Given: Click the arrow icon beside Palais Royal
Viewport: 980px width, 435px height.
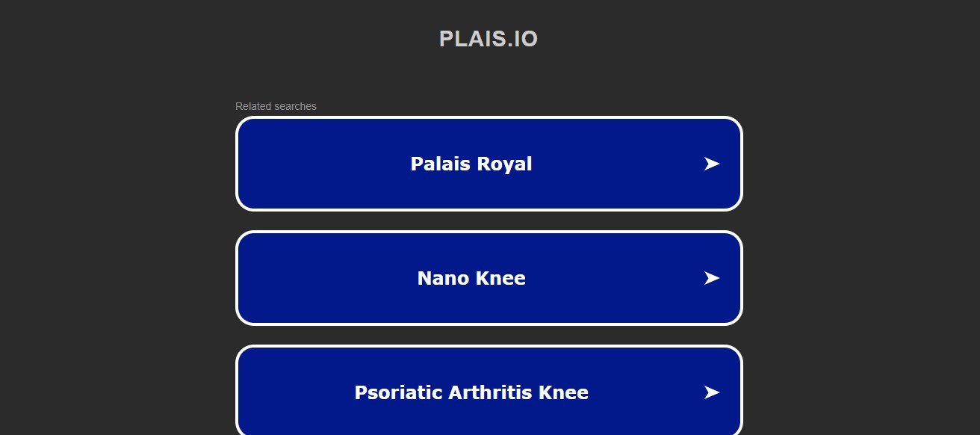Looking at the screenshot, I should point(711,164).
